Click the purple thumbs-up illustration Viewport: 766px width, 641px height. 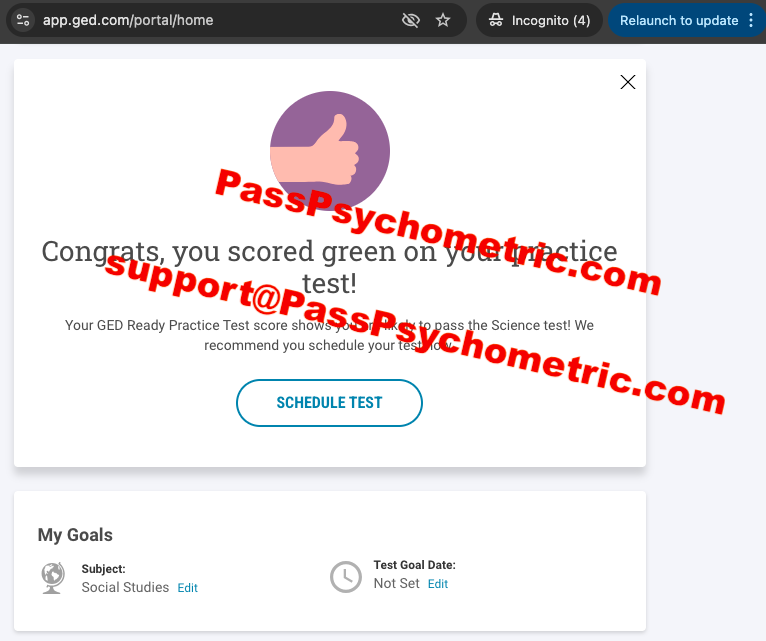330,151
